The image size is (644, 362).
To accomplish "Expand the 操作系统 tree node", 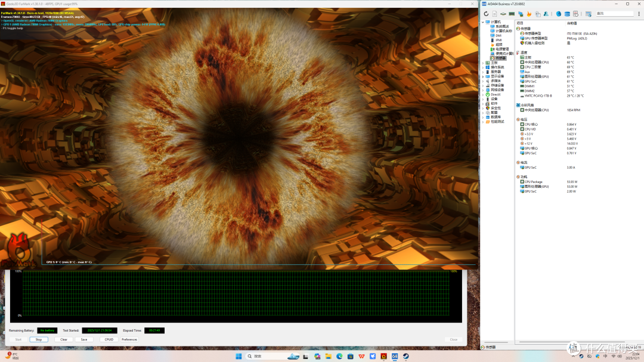I will click(x=483, y=67).
